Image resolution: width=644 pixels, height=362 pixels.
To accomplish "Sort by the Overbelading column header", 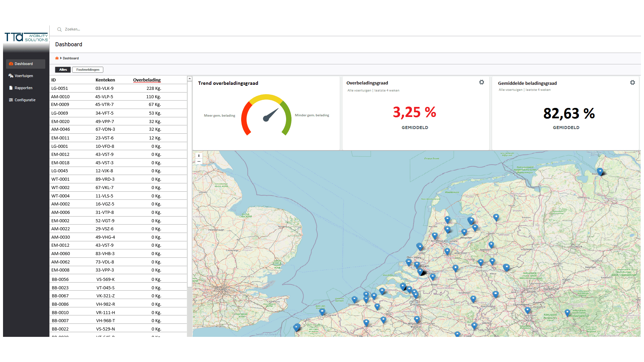I will [147, 80].
